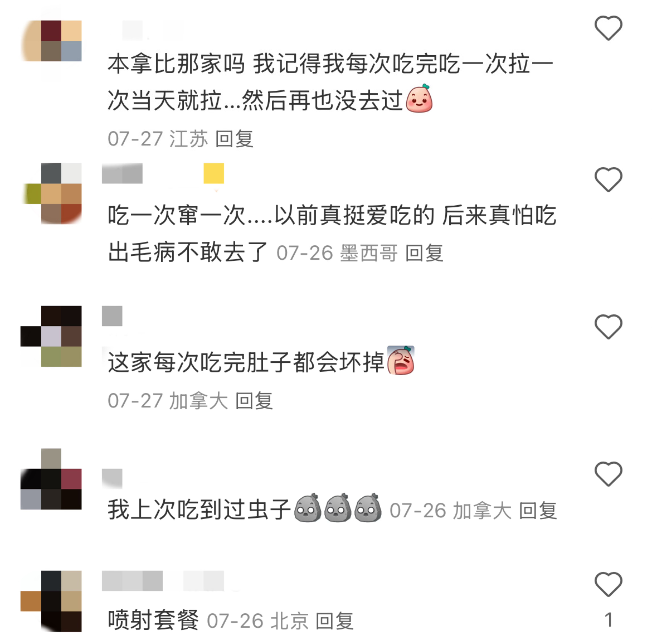652x644 pixels.
Task: Like the comment mentioning 本拿比那家
Action: 608,28
